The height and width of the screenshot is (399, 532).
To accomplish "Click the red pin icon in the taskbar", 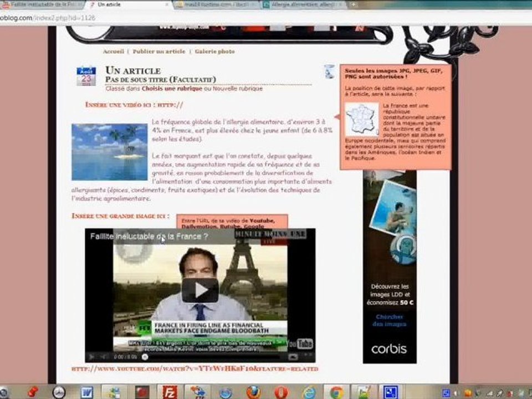I will pos(33,392).
